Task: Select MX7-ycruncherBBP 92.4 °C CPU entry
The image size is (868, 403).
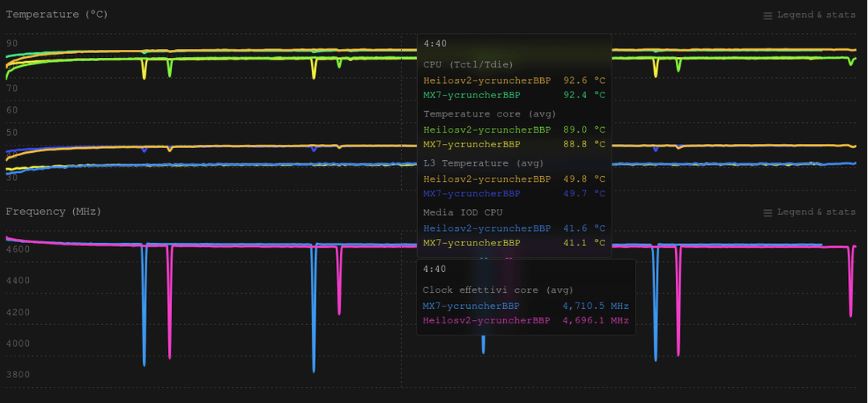Action: coord(472,95)
